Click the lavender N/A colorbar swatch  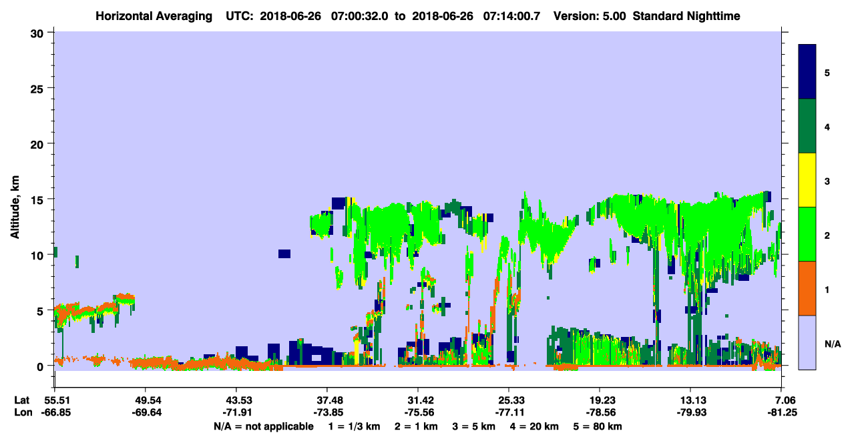(x=807, y=342)
